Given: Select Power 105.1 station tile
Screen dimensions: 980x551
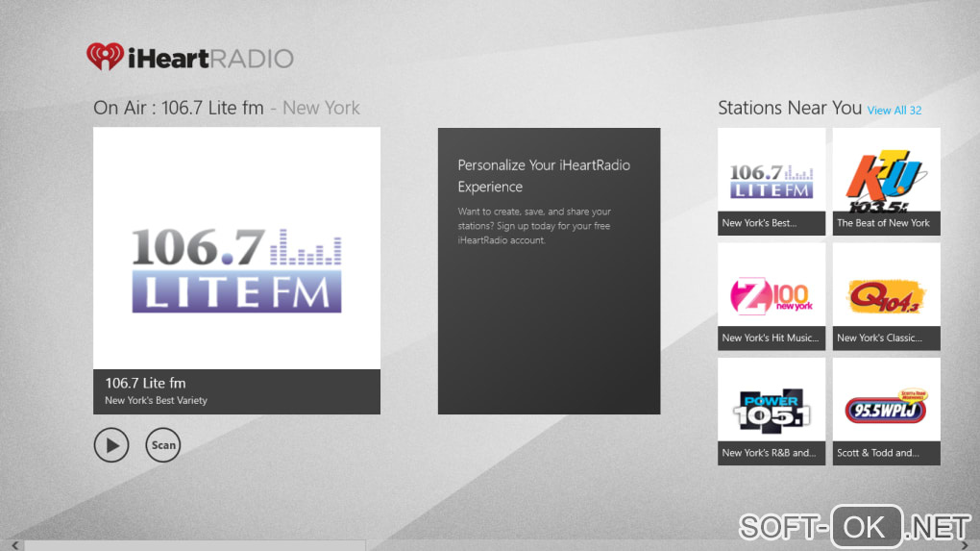Looking at the screenshot, I should pyautogui.click(x=772, y=412).
